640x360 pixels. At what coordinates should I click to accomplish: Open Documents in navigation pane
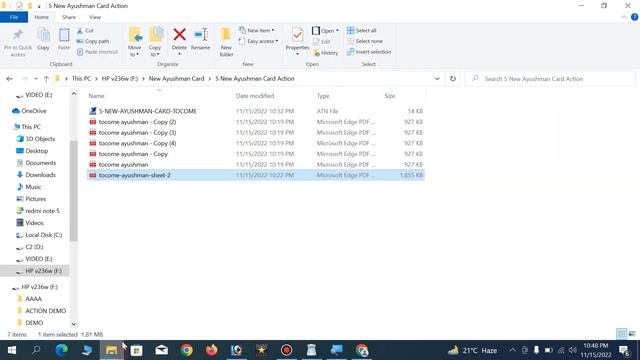pos(36,163)
